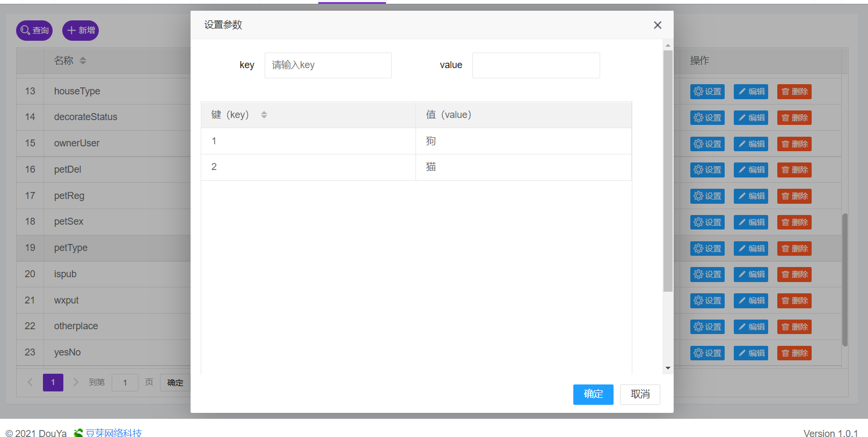The image size is (868, 437).
Task: Close the 设置参数 dialog
Action: (x=657, y=25)
